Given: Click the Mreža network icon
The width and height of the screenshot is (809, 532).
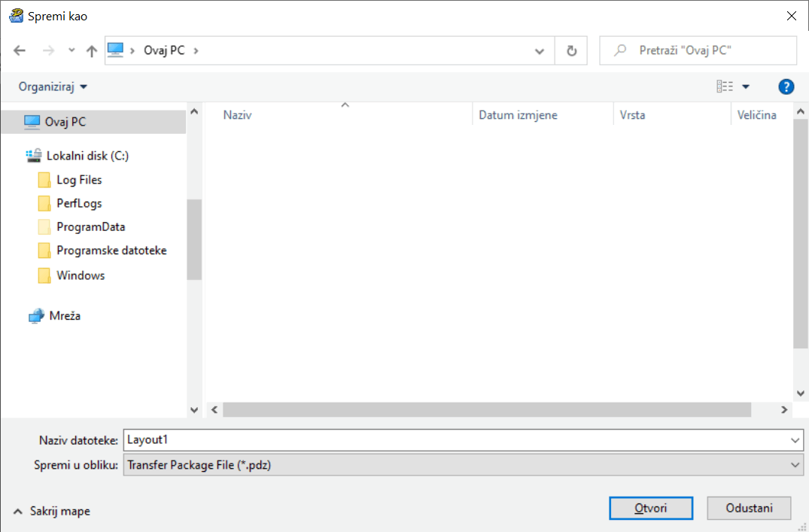Looking at the screenshot, I should [x=36, y=316].
